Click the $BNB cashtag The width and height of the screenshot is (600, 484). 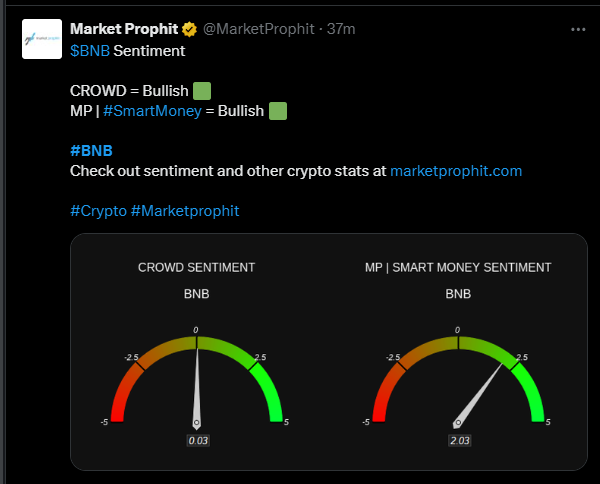[x=90, y=49]
